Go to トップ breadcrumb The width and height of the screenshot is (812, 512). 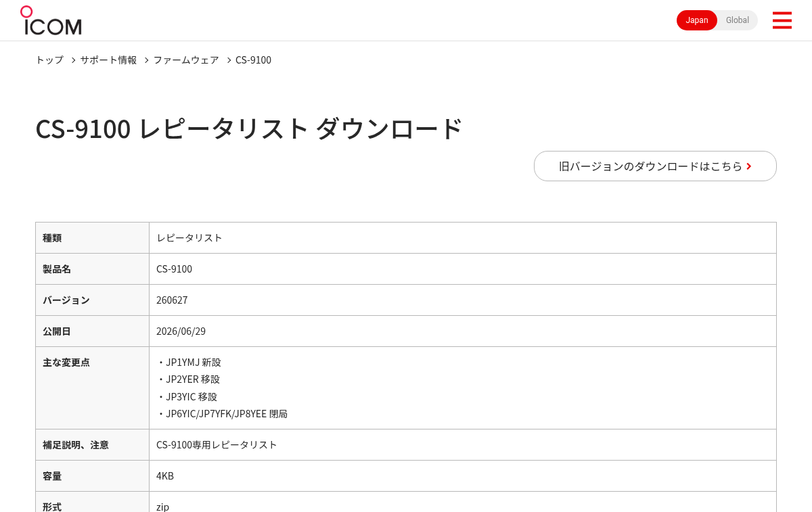coord(49,60)
